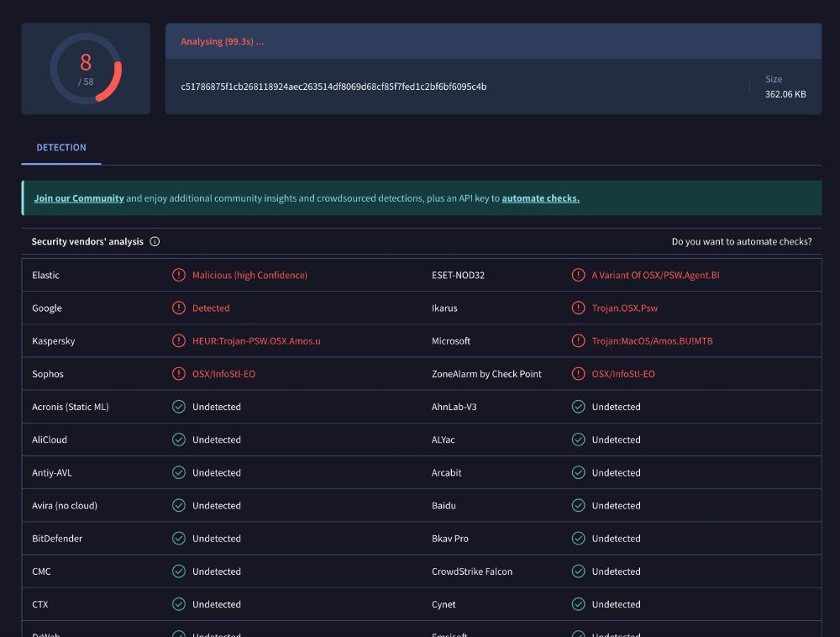840x637 pixels.
Task: Click the Security vendors' analysis heading
Action: [87, 242]
